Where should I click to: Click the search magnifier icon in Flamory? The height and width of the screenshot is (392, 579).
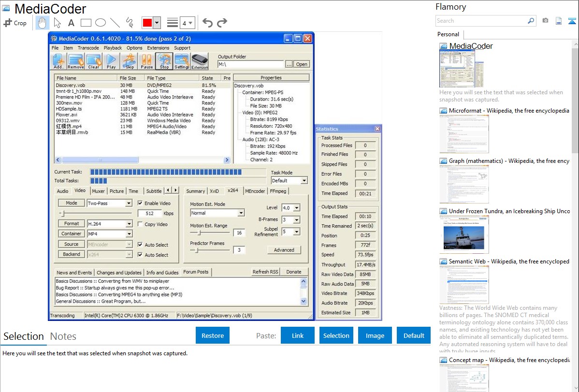[531, 21]
